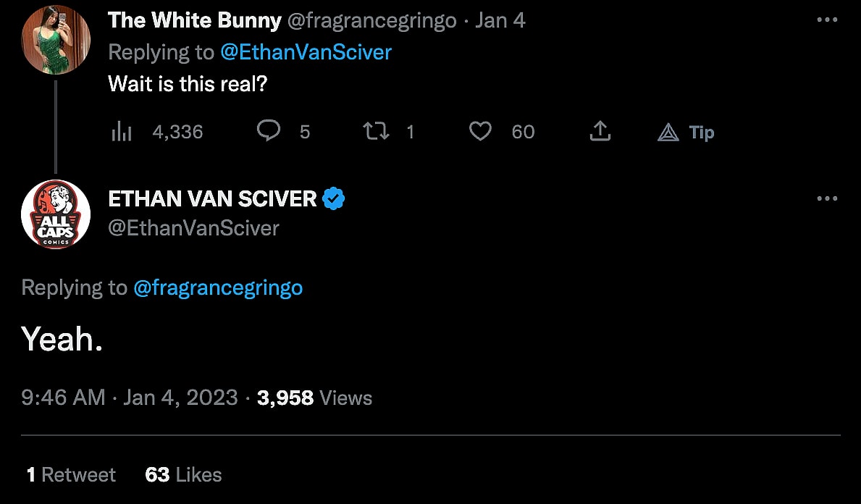View analytics bar chart icon
861x504 pixels.
121,131
